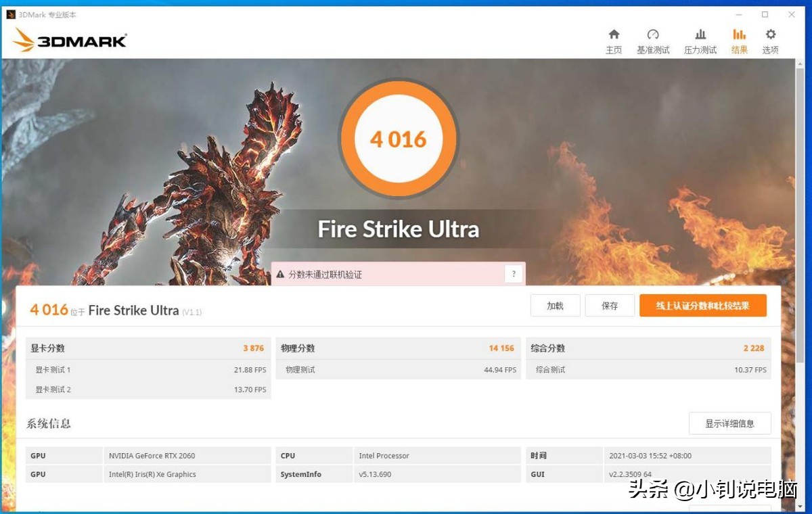Screen dimensions: 812x514
Task: Click 线上认证分数和比较结果 orange button
Action: point(703,306)
